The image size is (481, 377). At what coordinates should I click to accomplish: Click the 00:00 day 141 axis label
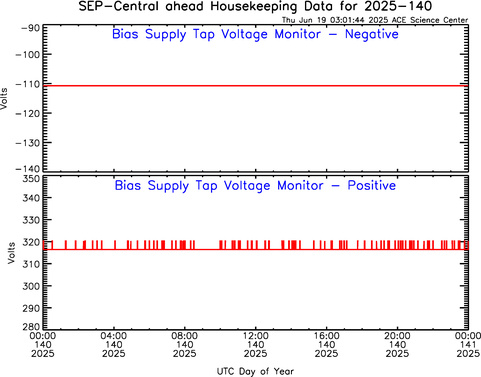click(468, 344)
